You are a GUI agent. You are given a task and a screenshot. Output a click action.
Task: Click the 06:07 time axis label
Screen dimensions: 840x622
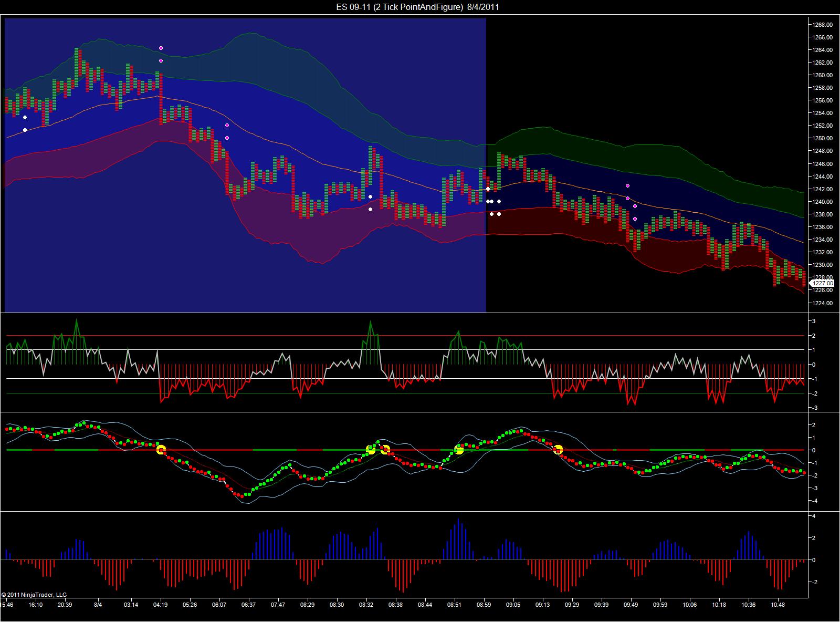pos(219,605)
